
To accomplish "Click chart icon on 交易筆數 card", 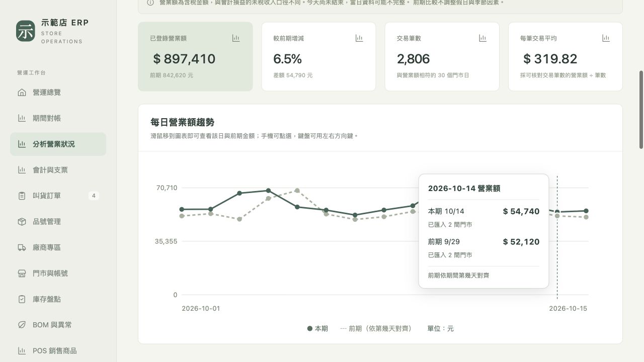I will 482,38.
